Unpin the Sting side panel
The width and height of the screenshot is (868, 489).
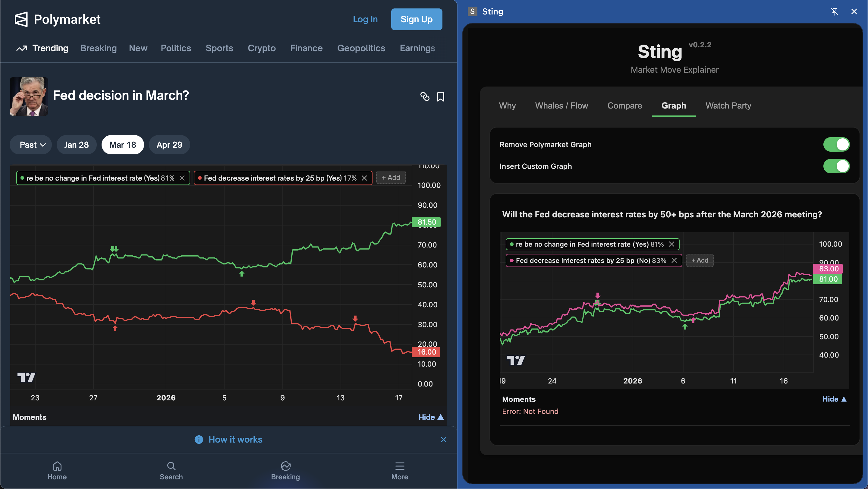pos(834,11)
